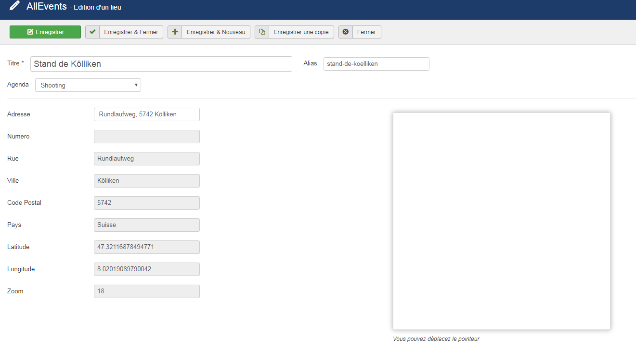The width and height of the screenshot is (636, 364).
Task: Choose Enregistrer & Nouveau text button
Action: point(216,32)
